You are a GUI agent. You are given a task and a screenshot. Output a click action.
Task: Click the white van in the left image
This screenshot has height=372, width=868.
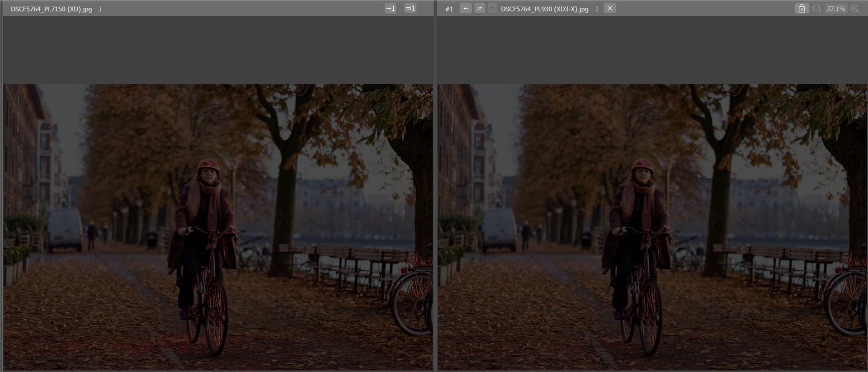click(x=65, y=228)
